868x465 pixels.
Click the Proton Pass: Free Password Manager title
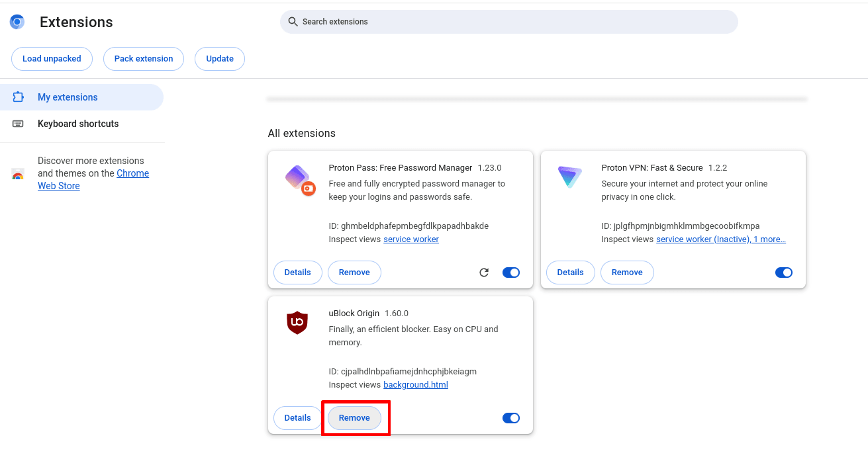pyautogui.click(x=401, y=168)
